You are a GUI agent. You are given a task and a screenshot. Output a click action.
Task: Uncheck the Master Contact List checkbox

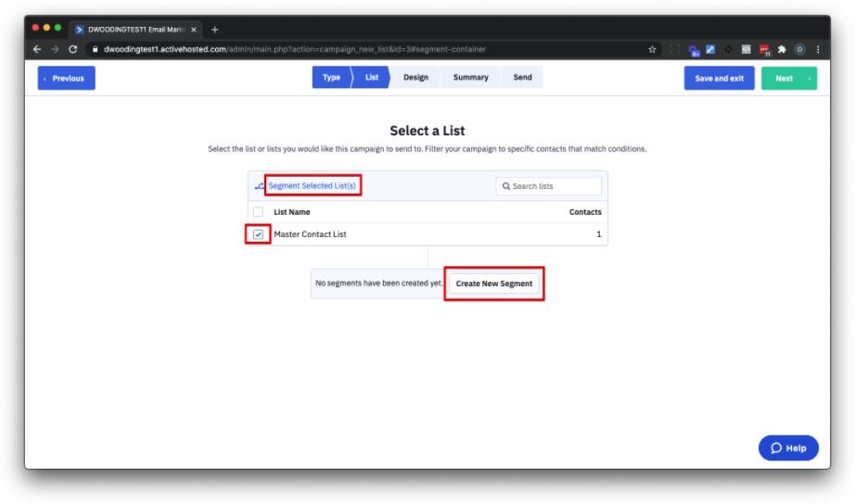point(258,234)
